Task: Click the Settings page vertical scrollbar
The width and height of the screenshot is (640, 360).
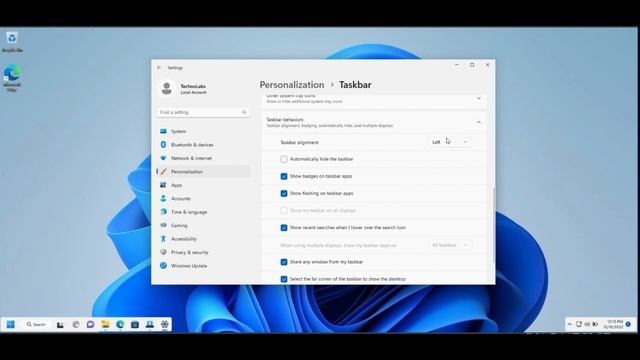Action: click(x=493, y=224)
